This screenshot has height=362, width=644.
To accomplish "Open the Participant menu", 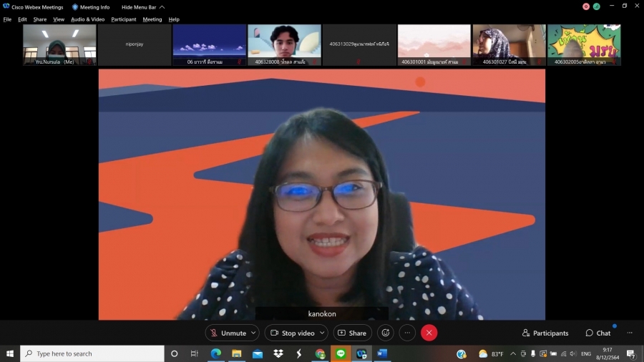I will 123,19.
